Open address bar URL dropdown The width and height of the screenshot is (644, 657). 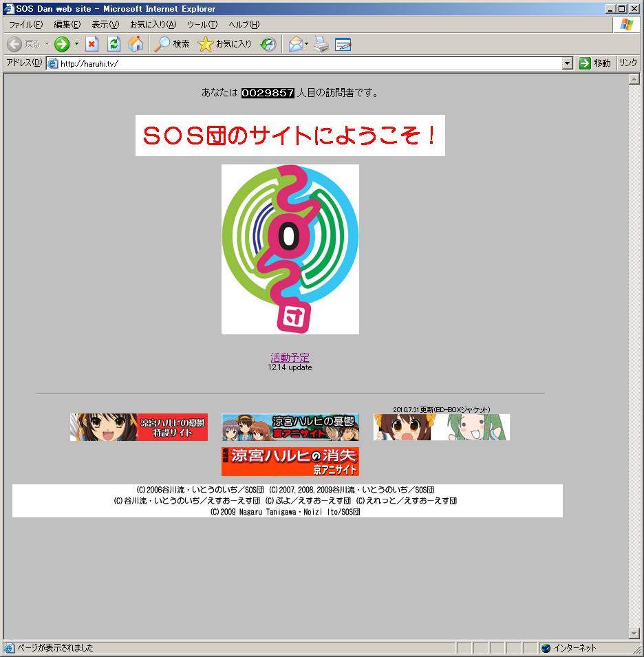coord(568,63)
